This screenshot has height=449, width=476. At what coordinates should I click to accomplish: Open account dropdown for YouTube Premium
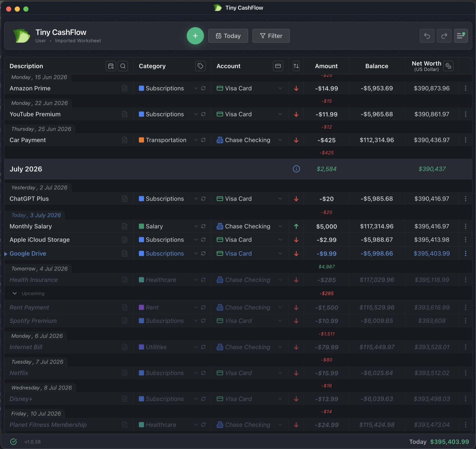(x=280, y=114)
